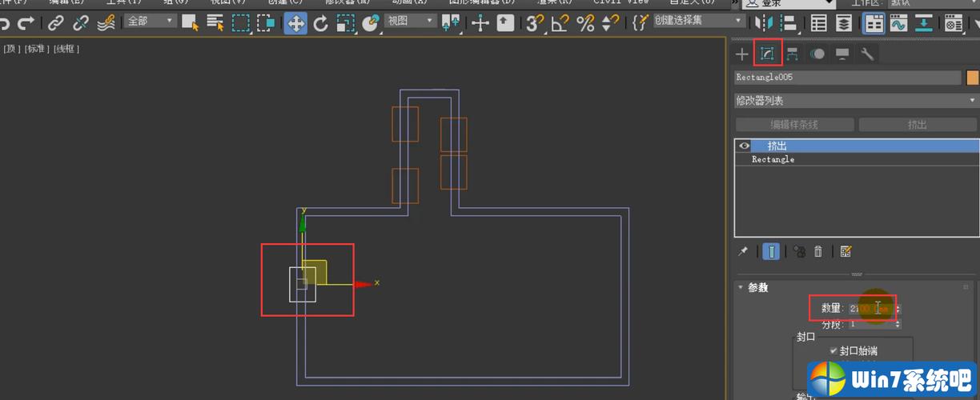Toggle Layer Explorer icon
The height and width of the screenshot is (400, 980).
[x=845, y=22]
